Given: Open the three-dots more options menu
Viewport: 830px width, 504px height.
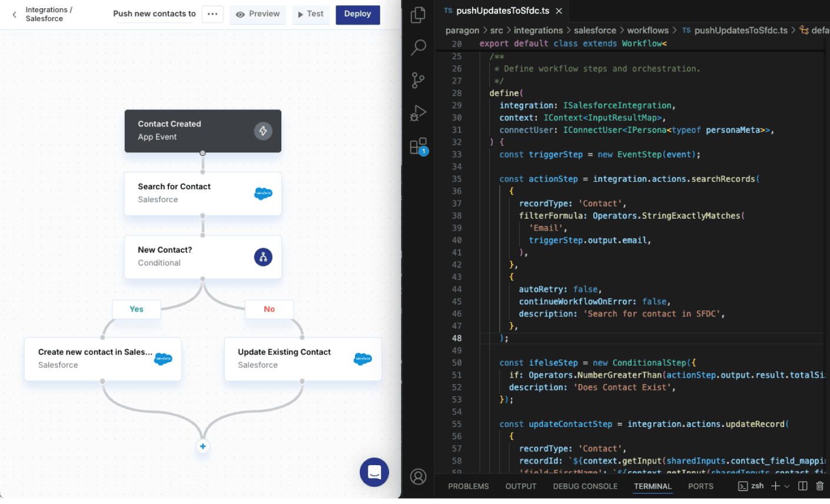Looking at the screenshot, I should [x=213, y=14].
